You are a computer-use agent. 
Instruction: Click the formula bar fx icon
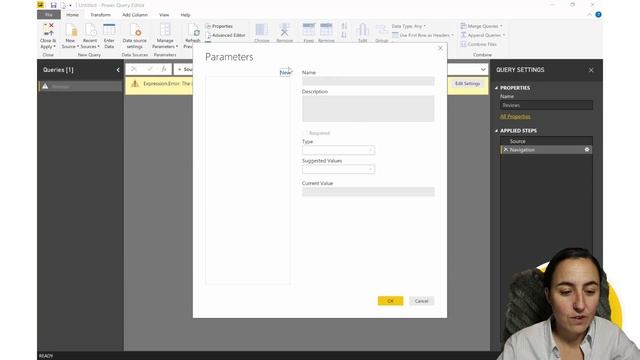click(x=164, y=69)
